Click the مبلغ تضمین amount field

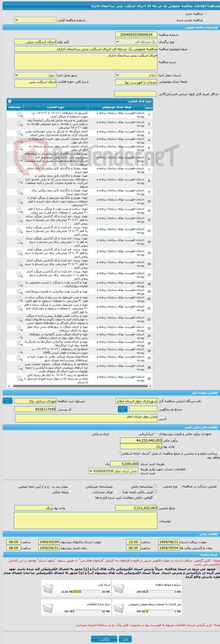pos(136,508)
